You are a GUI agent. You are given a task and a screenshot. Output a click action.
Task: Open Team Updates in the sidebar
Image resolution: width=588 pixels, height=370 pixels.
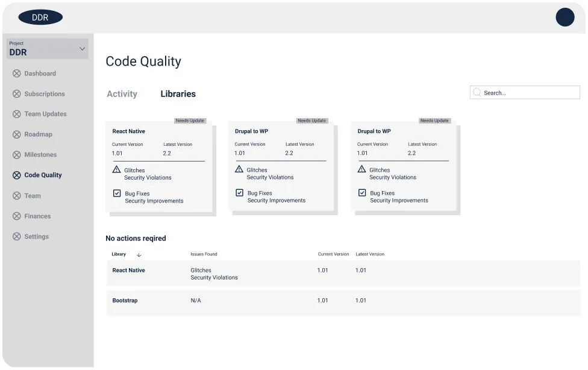click(45, 114)
